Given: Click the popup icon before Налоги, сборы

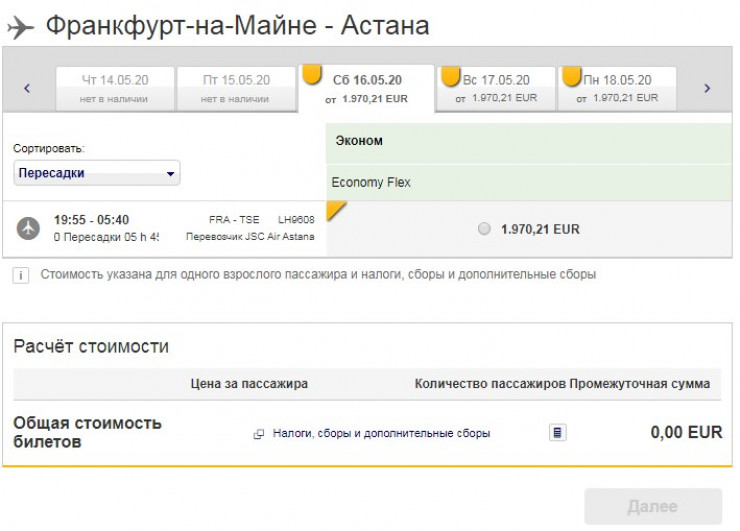Looking at the screenshot, I should (x=258, y=434).
